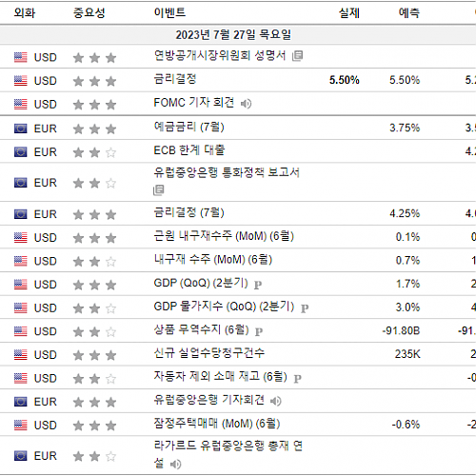The width and height of the screenshot is (476, 476).
Task: Open the 금리결정 USD event link
Action: click(x=175, y=79)
